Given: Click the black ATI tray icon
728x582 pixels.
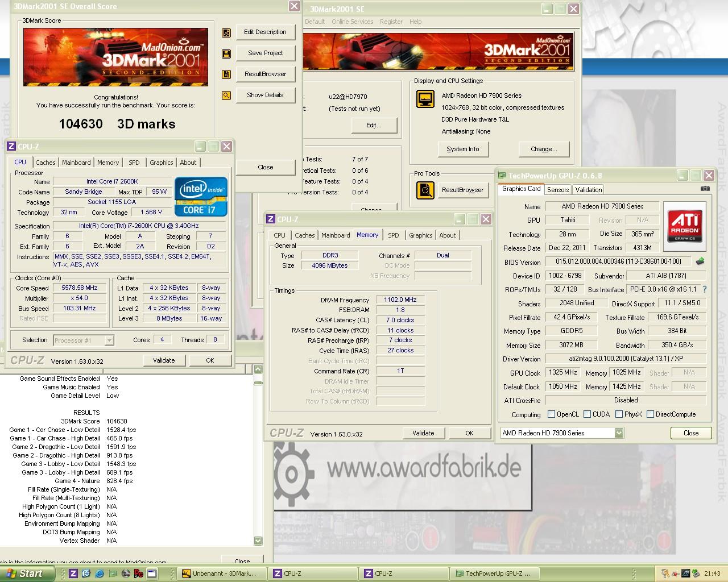Looking at the screenshot, I should coord(686,573).
